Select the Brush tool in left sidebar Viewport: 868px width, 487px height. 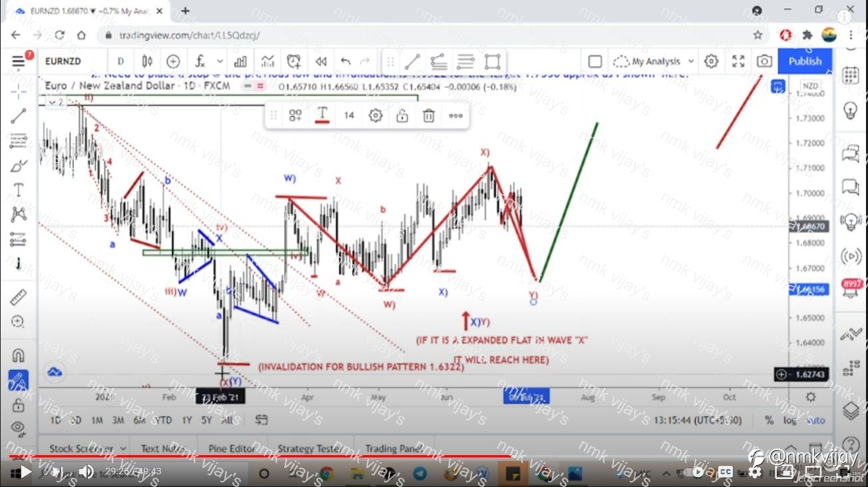click(x=18, y=165)
